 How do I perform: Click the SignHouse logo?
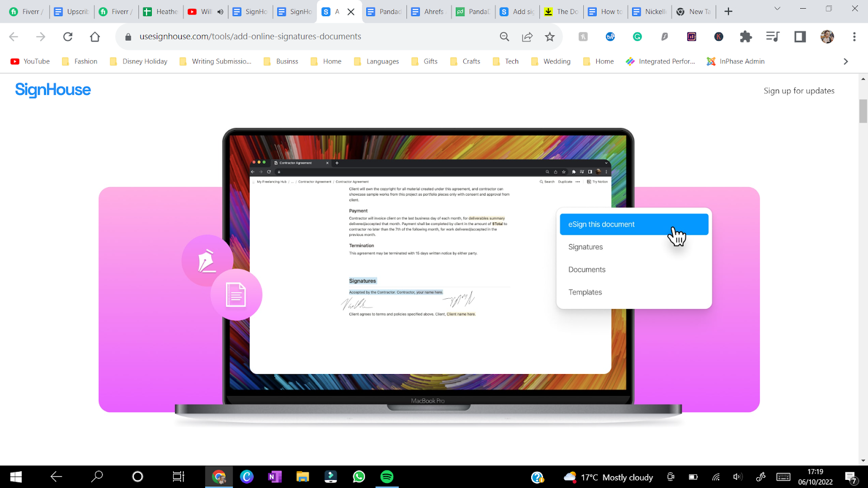coord(53,89)
